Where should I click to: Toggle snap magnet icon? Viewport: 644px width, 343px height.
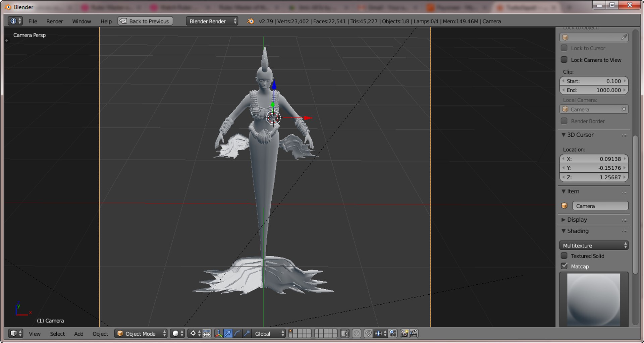(368, 334)
